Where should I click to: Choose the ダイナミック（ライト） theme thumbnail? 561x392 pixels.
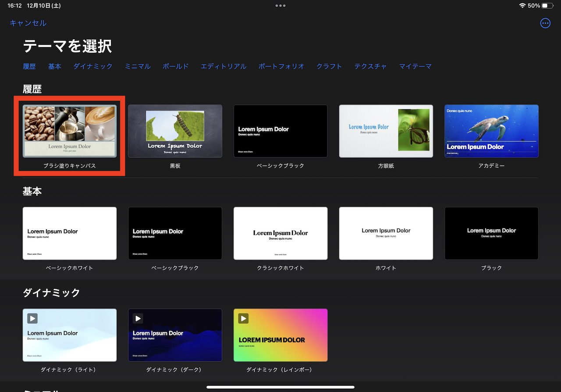70,335
